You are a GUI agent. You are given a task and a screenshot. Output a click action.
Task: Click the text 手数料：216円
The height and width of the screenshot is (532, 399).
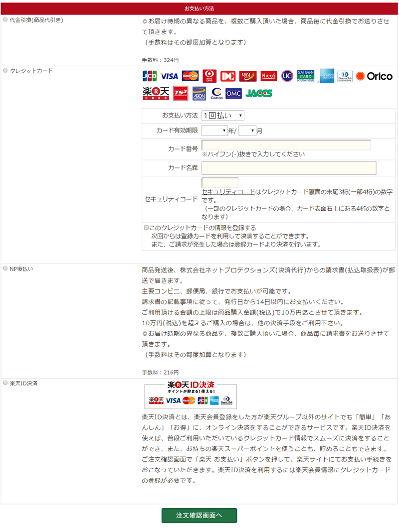point(160,373)
